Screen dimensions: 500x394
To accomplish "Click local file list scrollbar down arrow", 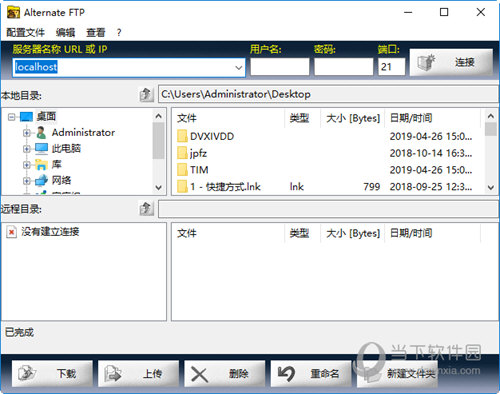I will click(491, 188).
